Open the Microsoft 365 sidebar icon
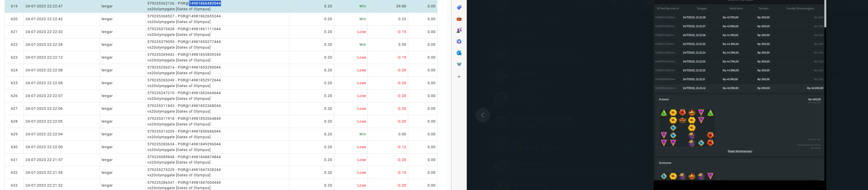The width and height of the screenshot is (868, 190). pos(459,42)
